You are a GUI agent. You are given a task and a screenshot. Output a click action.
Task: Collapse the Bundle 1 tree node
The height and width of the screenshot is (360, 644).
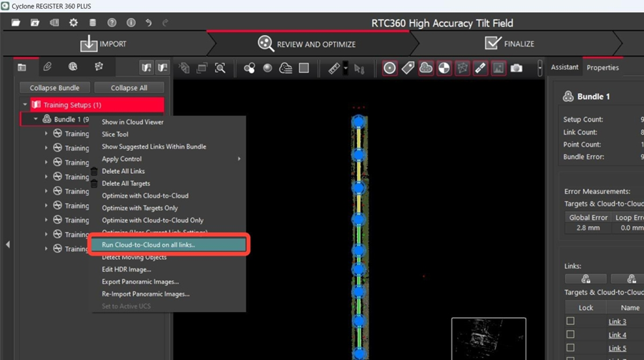(36, 120)
